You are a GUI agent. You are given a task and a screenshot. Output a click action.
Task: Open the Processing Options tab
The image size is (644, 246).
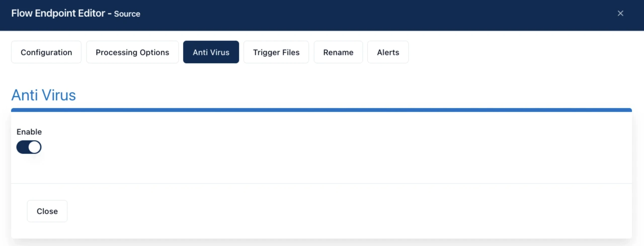coord(132,52)
